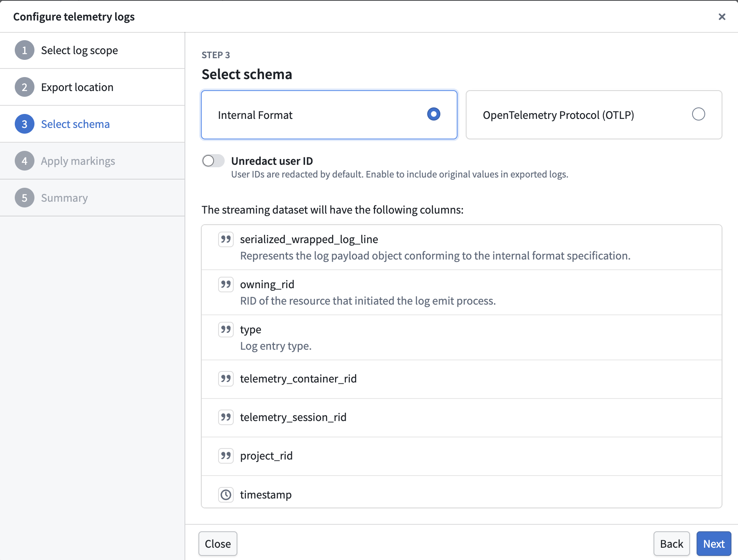Click the 'Select schema' heading
Viewport: 738px width, 560px height.
tap(247, 74)
